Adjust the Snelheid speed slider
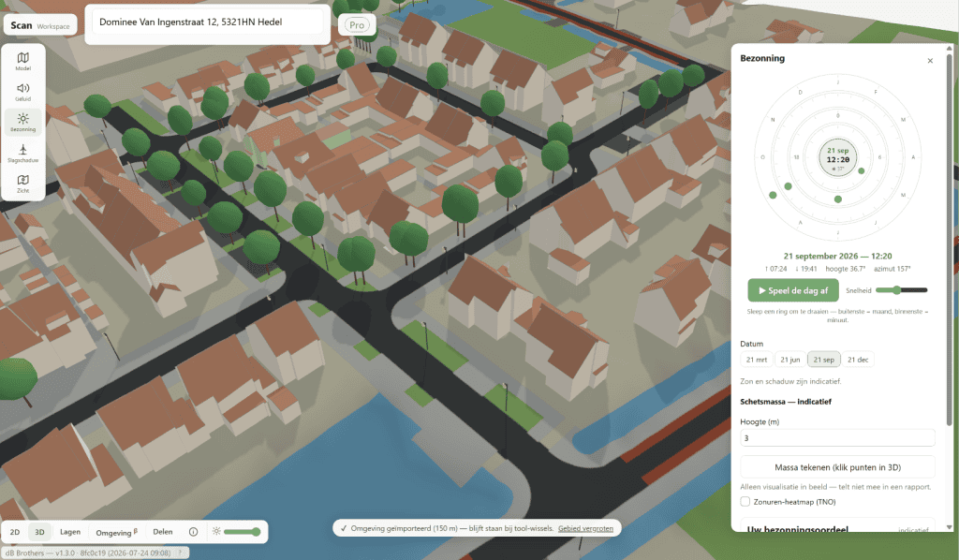959x560 pixels. click(902, 290)
